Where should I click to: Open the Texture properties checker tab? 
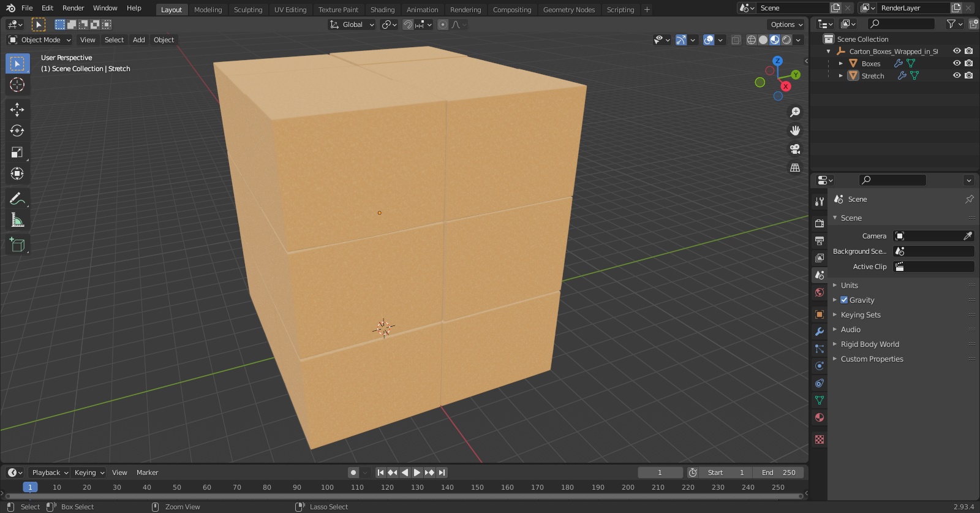click(819, 439)
